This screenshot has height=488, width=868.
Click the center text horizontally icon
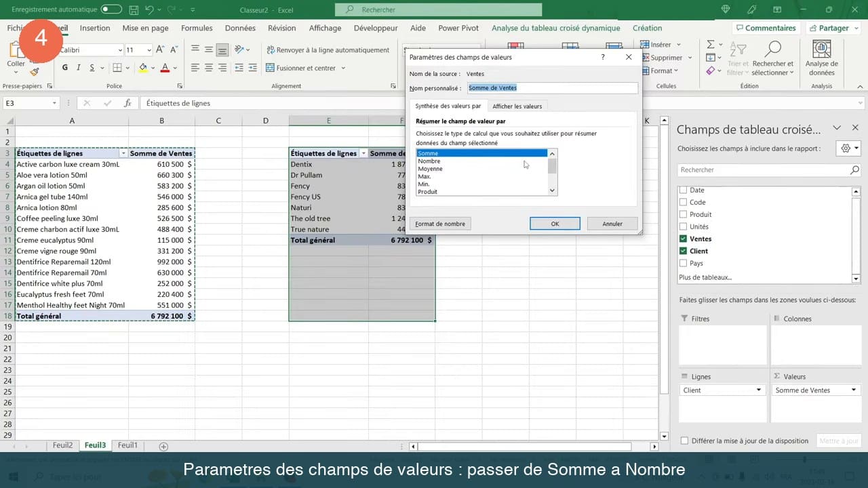tap(209, 68)
